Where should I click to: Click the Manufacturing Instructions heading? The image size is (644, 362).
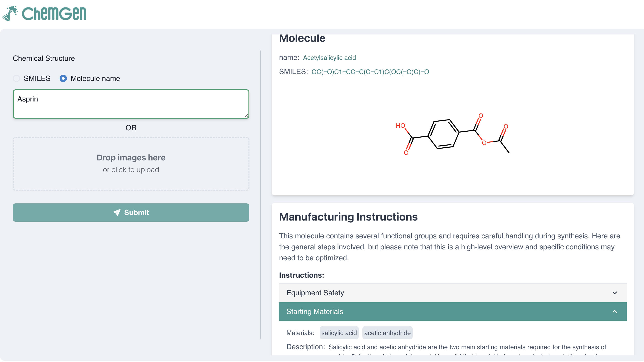pyautogui.click(x=348, y=217)
